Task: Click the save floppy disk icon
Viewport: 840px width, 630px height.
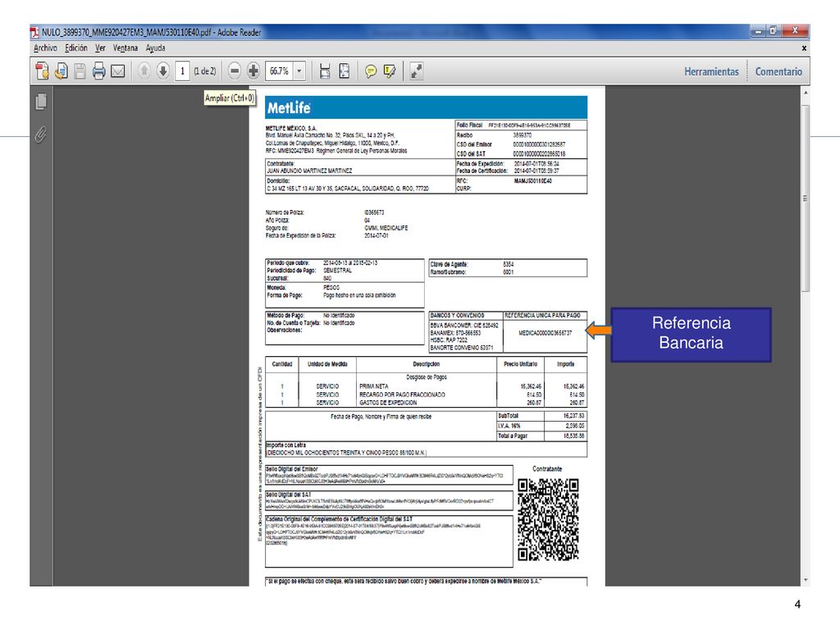Action: 80,71
